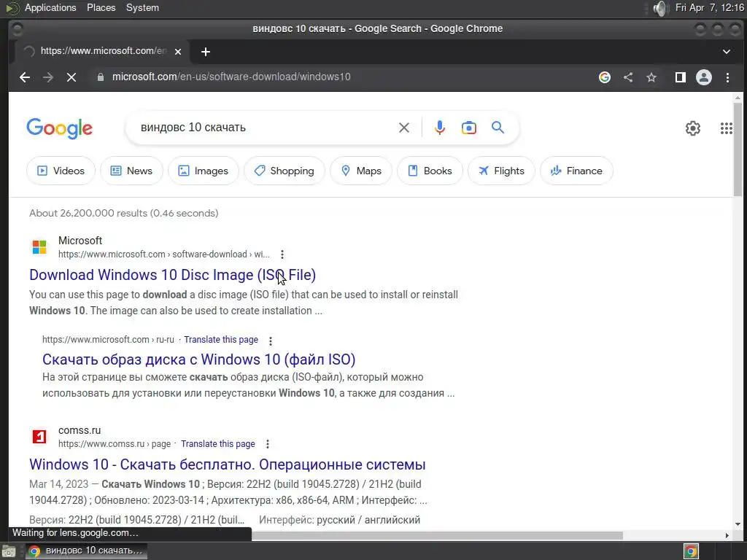The height and width of the screenshot is (560, 747).
Task: Select the Flights filter chip
Action: pyautogui.click(x=501, y=171)
